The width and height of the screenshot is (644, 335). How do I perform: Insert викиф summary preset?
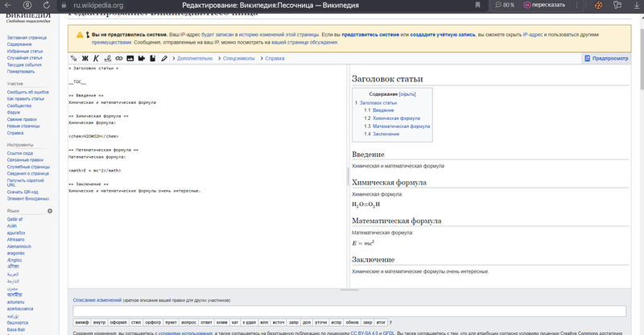pos(82,323)
